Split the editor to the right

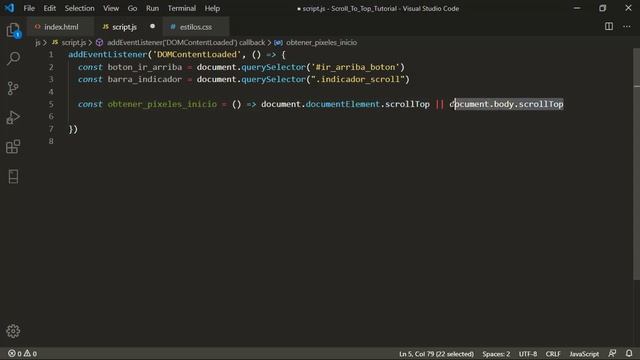coord(609,27)
